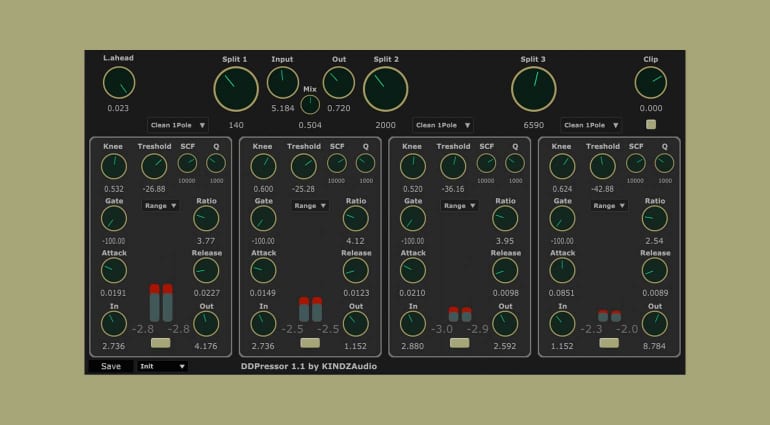This screenshot has height=425, width=770.
Task: Click band 1 Ratio knob valued 3.77
Action: pos(206,218)
